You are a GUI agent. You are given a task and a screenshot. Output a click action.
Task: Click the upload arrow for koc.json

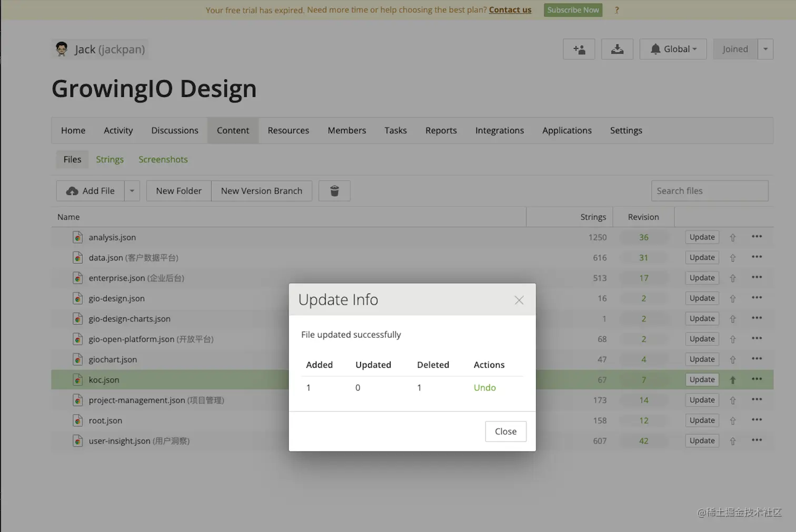click(x=732, y=380)
